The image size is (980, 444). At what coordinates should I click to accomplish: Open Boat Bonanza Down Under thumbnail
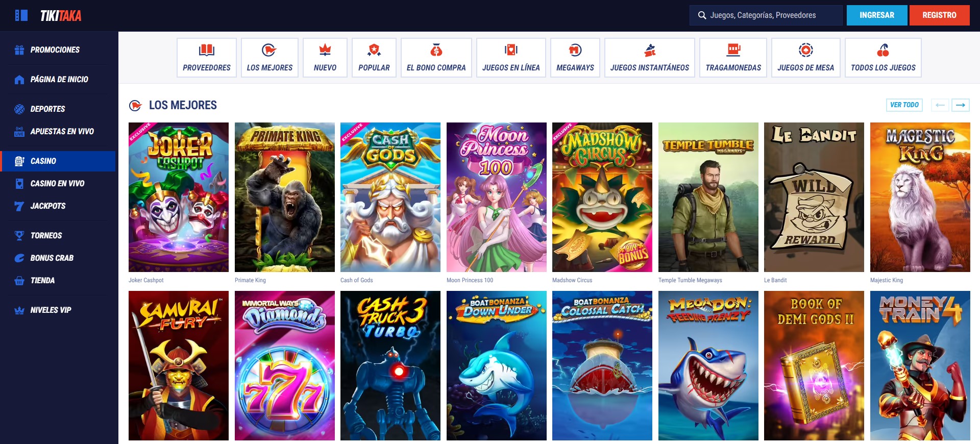pos(497,365)
